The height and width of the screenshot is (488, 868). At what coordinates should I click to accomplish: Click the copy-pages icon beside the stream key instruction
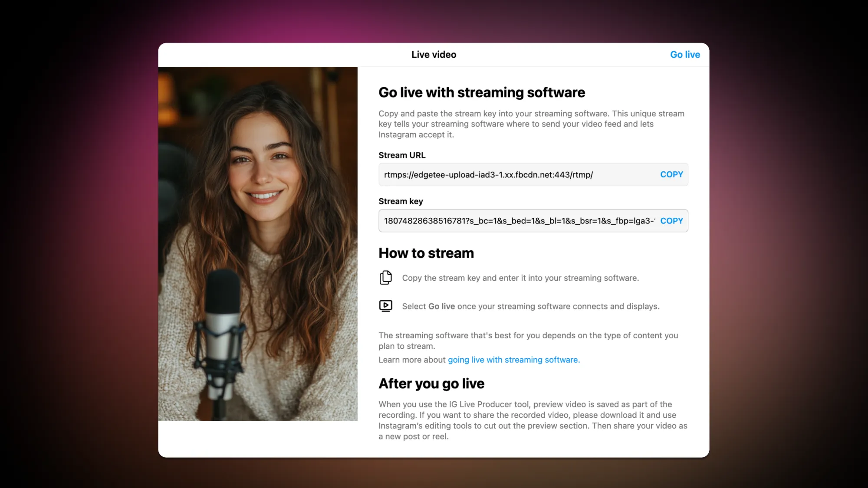386,278
